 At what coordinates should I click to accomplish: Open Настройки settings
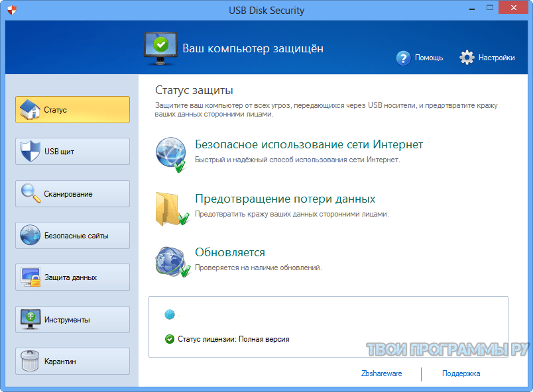497,58
